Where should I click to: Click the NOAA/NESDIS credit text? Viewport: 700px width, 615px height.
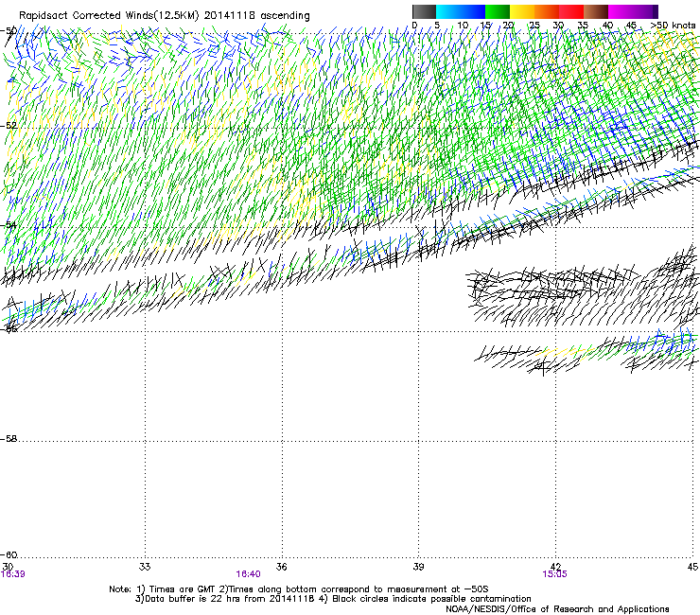click(557, 609)
